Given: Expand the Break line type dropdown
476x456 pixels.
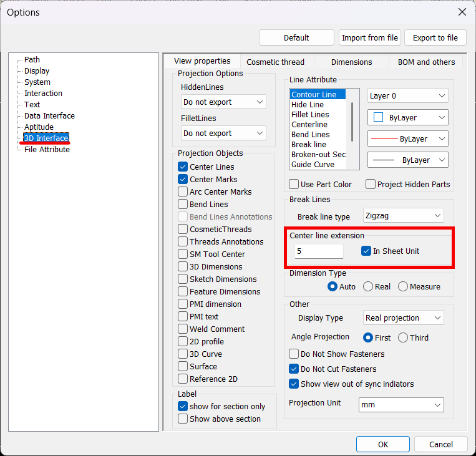Looking at the screenshot, I should 403,216.
